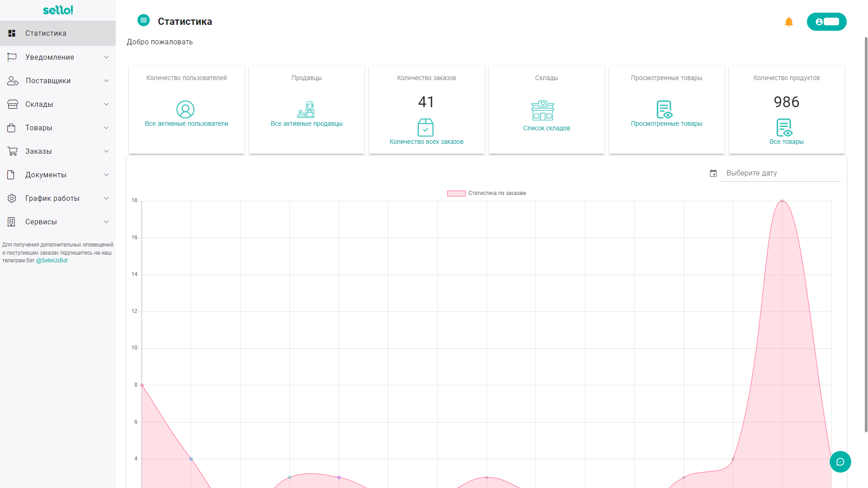The image size is (868, 488).
Task: Click the Товары shopping bag icon
Action: click(x=12, y=128)
